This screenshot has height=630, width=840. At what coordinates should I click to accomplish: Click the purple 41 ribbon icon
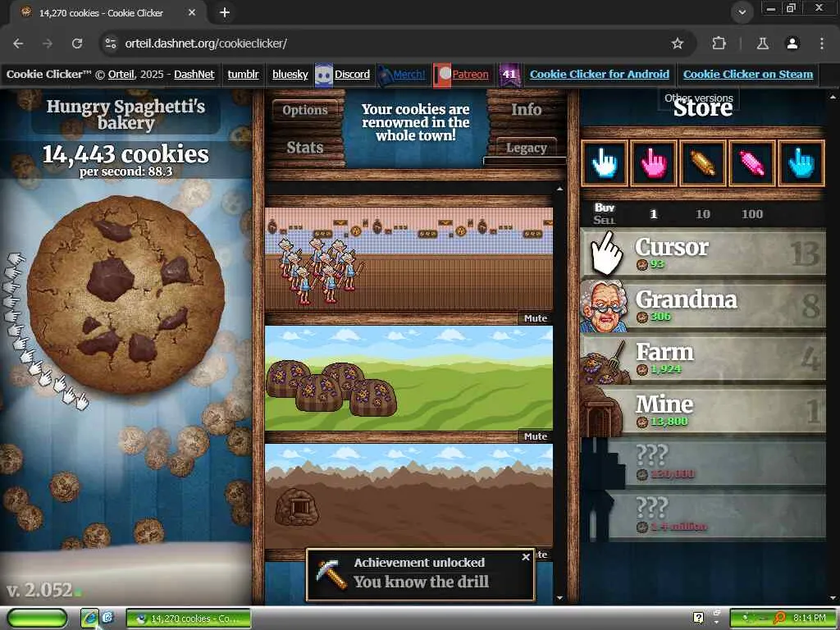[509, 75]
